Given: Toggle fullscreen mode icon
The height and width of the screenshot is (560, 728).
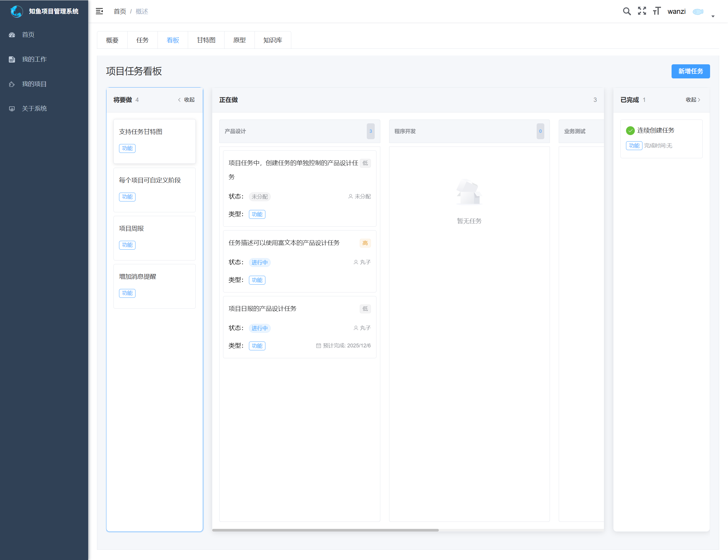Looking at the screenshot, I should [x=642, y=11].
